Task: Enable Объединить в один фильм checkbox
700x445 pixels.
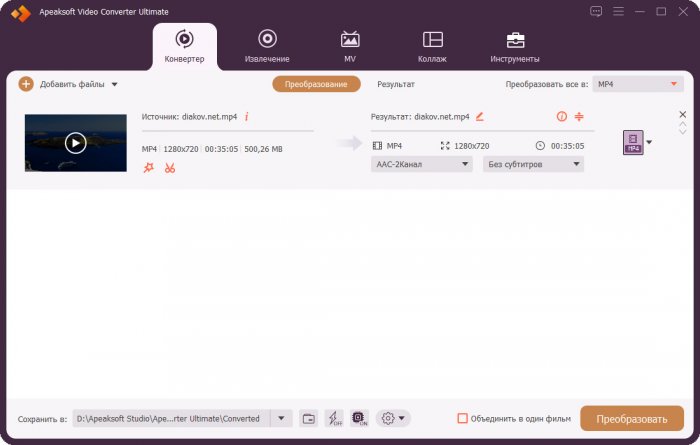Action: click(x=462, y=419)
